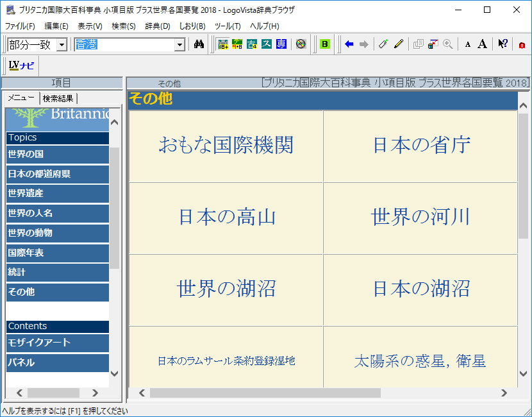
Task: Open the おもな国際機関 tile
Action: pyautogui.click(x=226, y=146)
